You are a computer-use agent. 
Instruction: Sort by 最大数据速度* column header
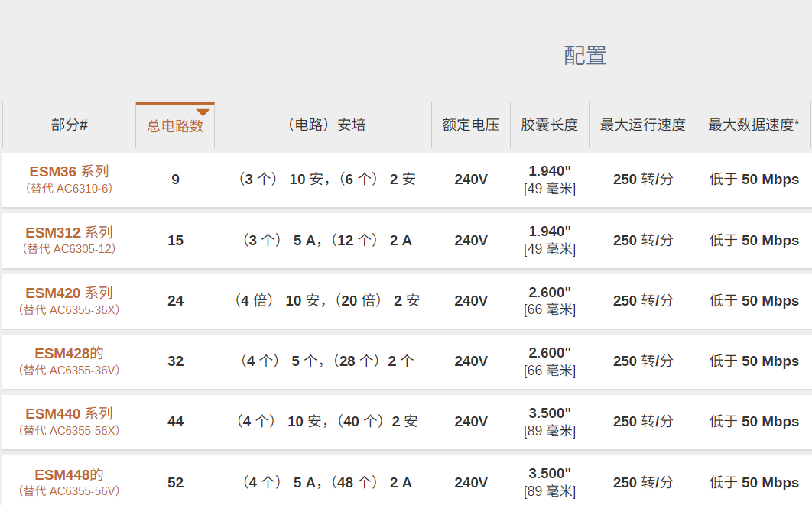[754, 125]
